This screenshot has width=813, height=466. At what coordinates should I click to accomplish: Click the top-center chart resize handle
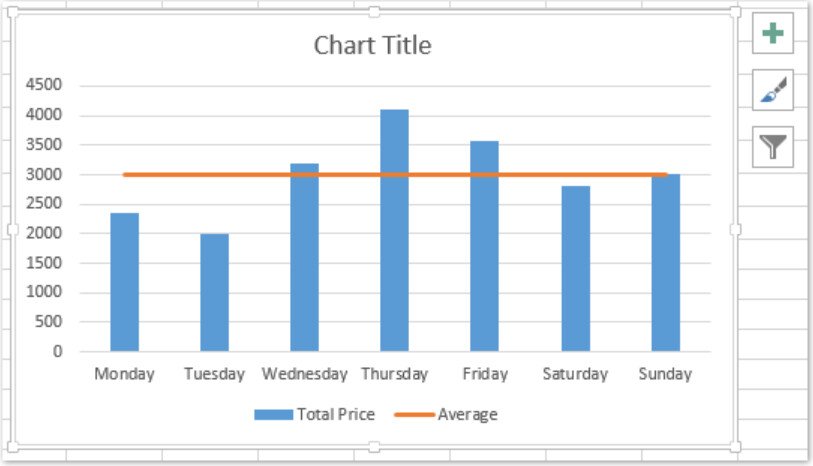374,12
